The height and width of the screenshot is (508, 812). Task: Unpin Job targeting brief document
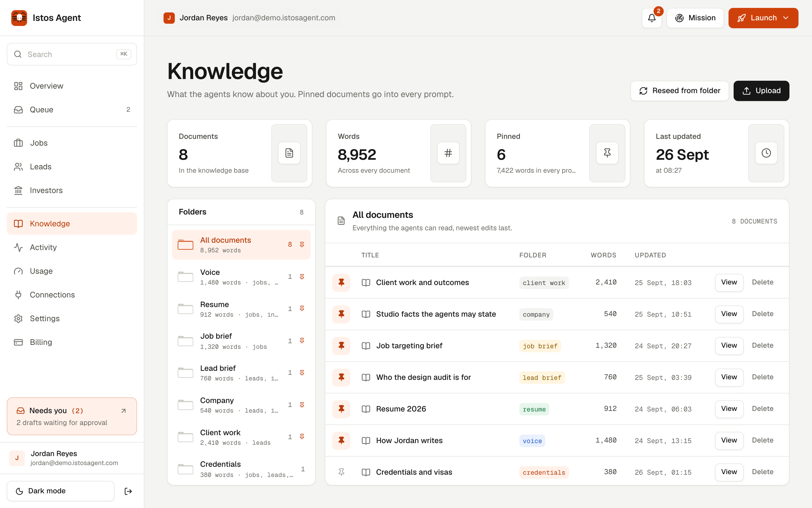tap(341, 346)
